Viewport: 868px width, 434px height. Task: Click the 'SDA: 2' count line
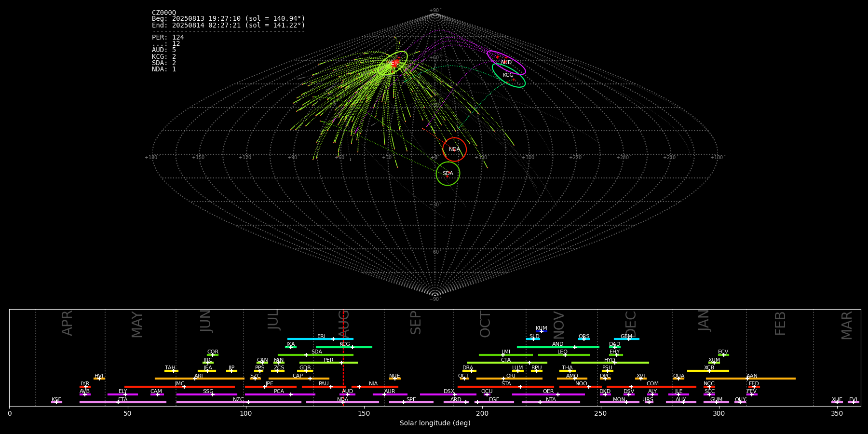(164, 63)
